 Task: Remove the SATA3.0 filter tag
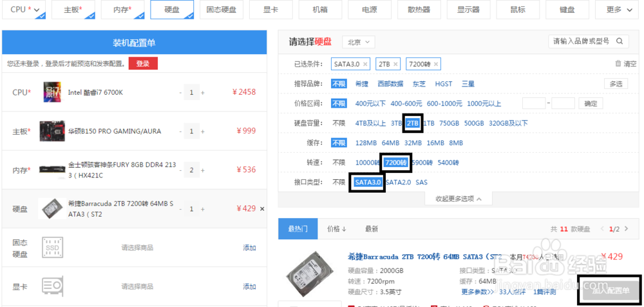coord(365,64)
